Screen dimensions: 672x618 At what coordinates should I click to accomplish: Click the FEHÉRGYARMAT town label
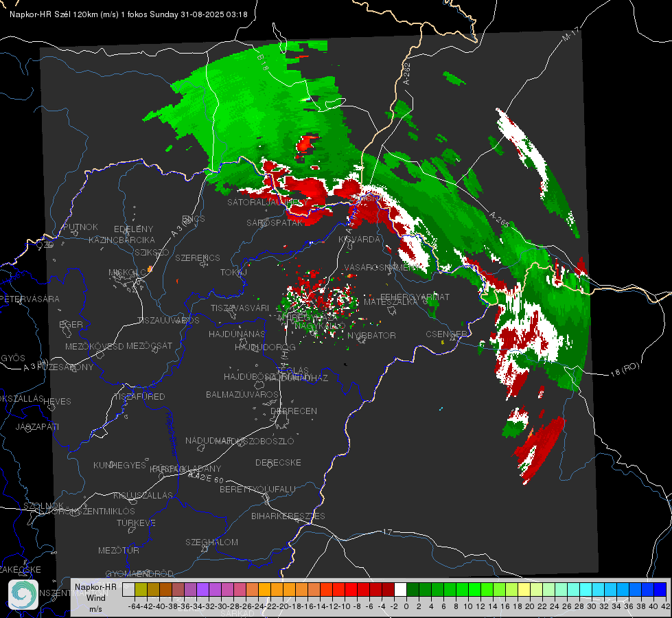pos(415,297)
